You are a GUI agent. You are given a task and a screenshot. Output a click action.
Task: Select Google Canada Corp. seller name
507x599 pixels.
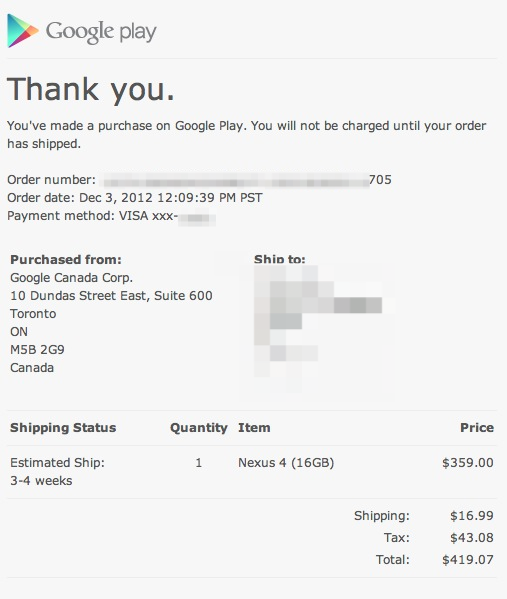pyautogui.click(x=71, y=278)
